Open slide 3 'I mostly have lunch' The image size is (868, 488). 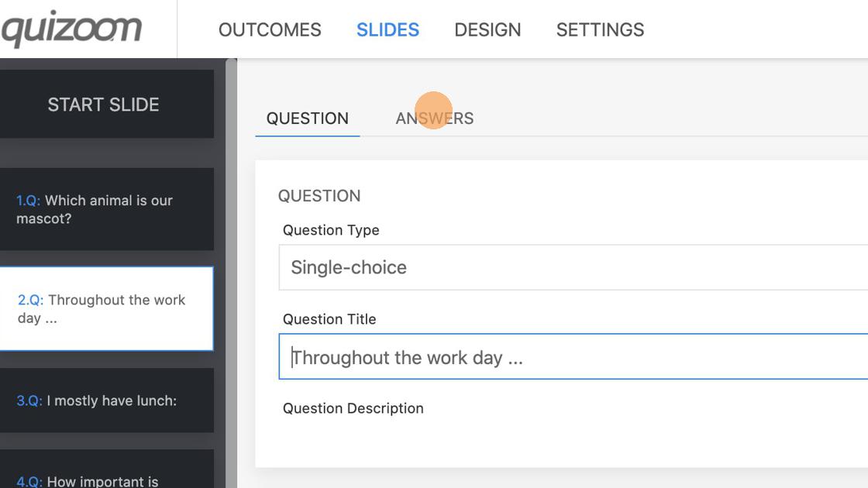click(x=103, y=400)
